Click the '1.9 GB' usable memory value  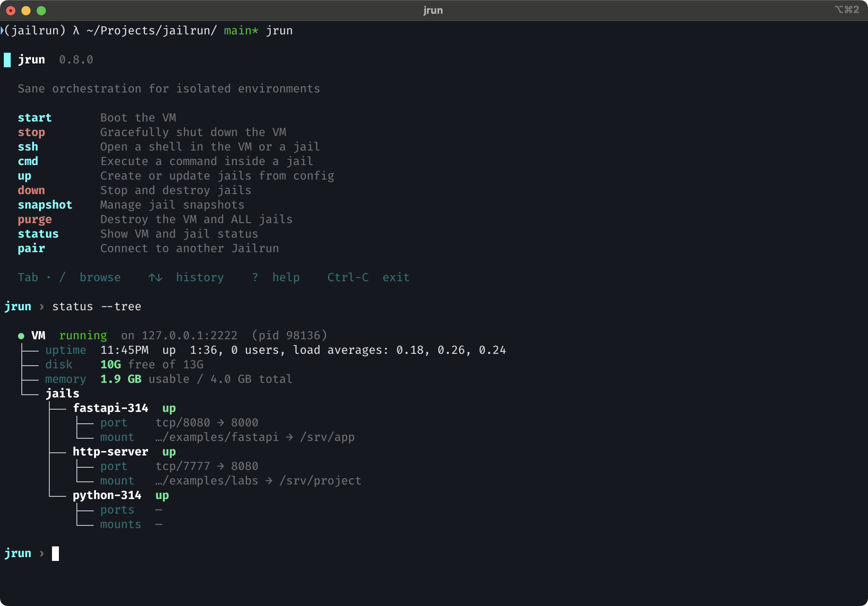[x=121, y=379]
